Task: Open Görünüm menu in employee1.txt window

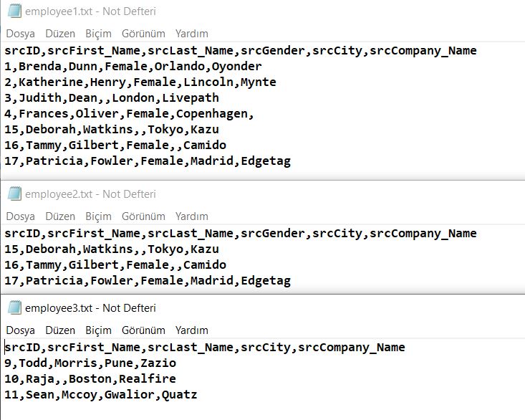Action: (x=143, y=34)
